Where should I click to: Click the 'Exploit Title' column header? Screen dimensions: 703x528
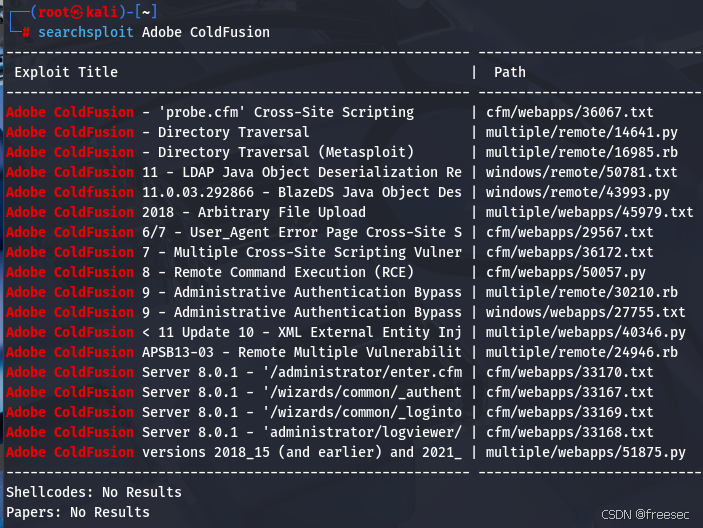66,72
